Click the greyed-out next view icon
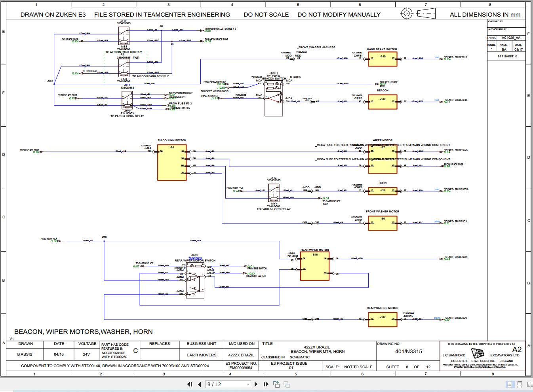Viewport: 533px width, 392px height. [287, 384]
